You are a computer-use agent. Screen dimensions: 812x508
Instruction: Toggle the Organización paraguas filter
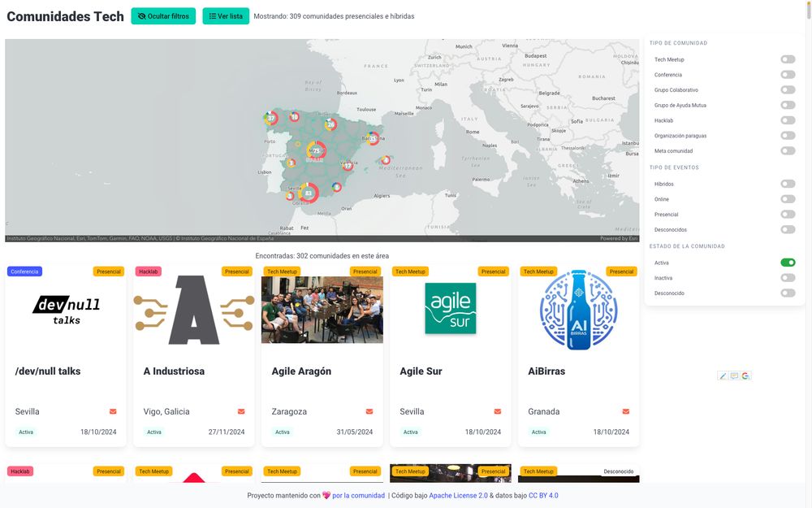(788, 136)
